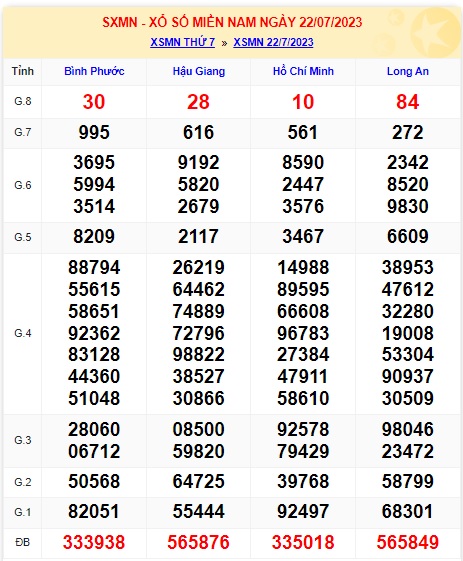Click the Tỉnh header cell
Viewport: 463px width, 561px height.
[23, 71]
